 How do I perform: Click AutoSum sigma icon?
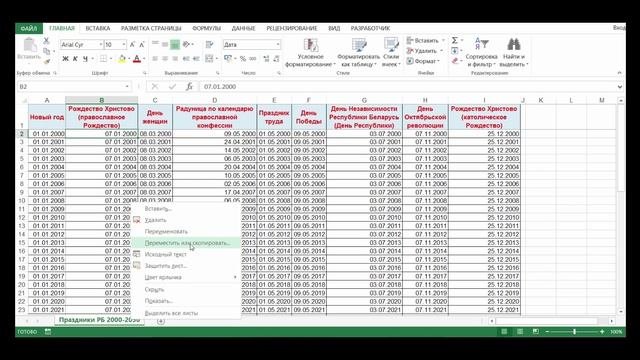click(455, 40)
